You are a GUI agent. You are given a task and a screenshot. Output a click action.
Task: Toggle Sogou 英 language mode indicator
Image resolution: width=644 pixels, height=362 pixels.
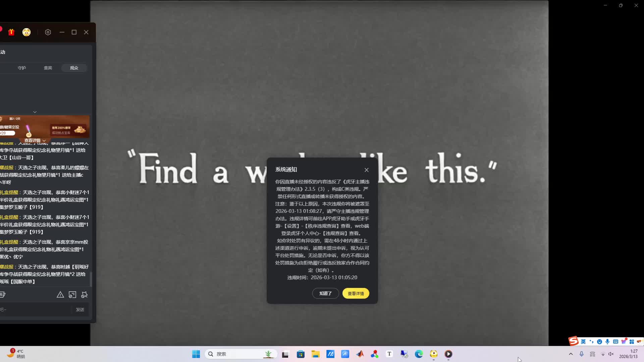pos(583,342)
